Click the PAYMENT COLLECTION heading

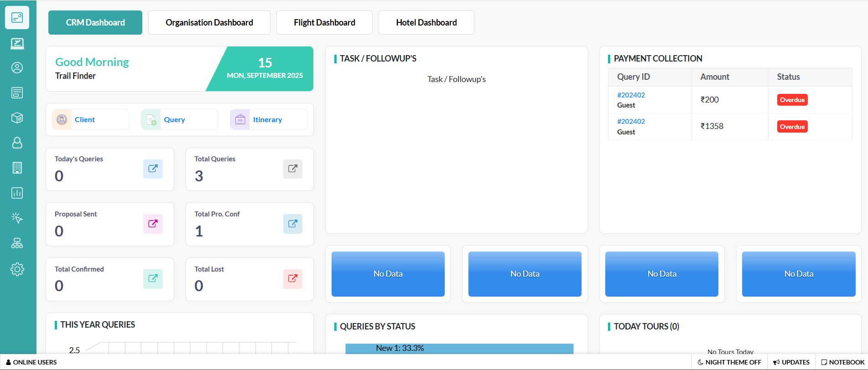(x=658, y=58)
